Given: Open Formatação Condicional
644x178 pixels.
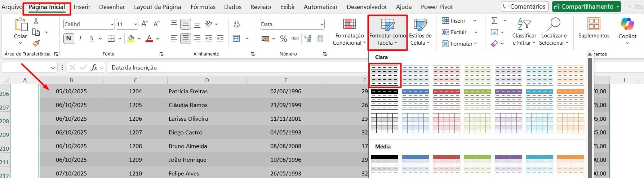Looking at the screenshot, I should (348, 32).
